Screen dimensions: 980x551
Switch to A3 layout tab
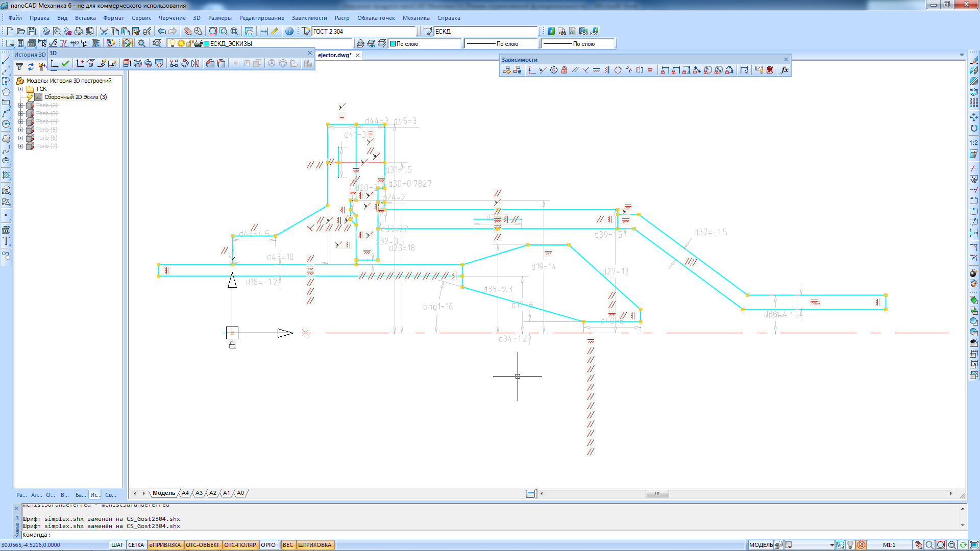(x=199, y=493)
